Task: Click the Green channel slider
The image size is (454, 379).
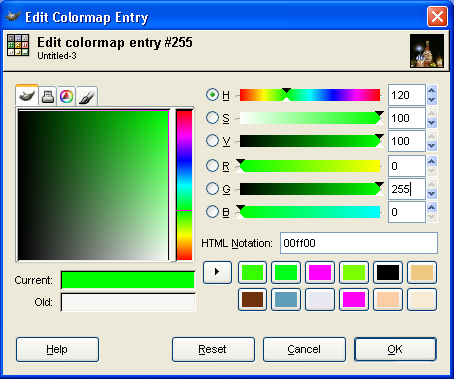Action: pyautogui.click(x=310, y=189)
